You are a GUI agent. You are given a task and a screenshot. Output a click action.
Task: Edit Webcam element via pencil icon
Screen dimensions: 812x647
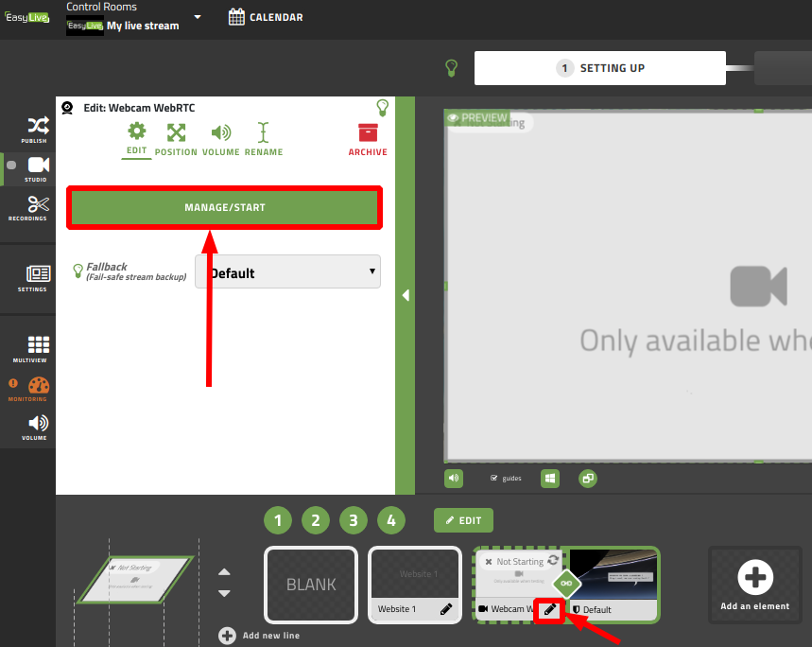(x=550, y=610)
